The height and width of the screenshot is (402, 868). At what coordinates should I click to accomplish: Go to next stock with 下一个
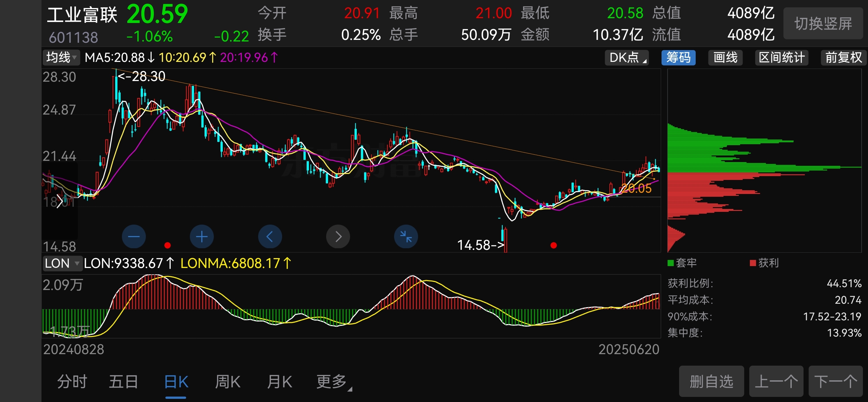click(835, 382)
